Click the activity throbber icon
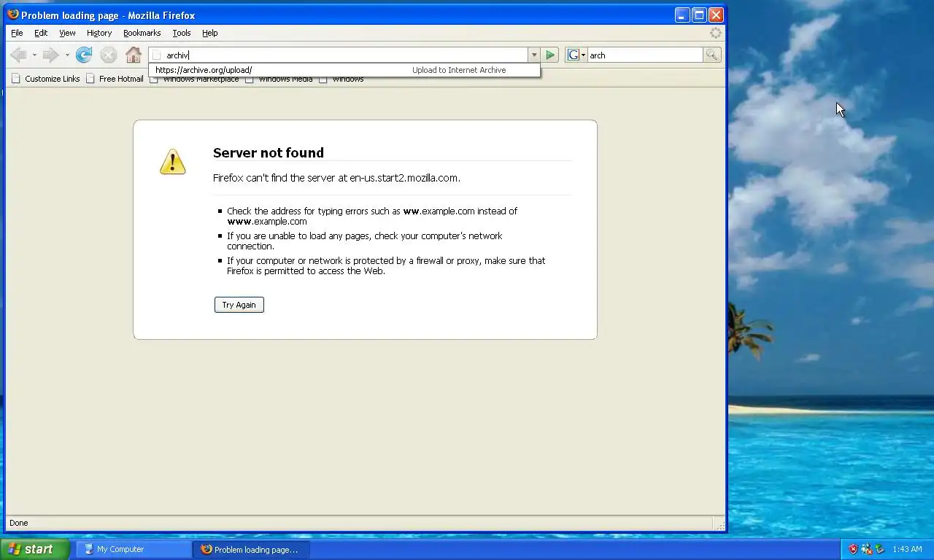The width and height of the screenshot is (934, 560). point(715,33)
